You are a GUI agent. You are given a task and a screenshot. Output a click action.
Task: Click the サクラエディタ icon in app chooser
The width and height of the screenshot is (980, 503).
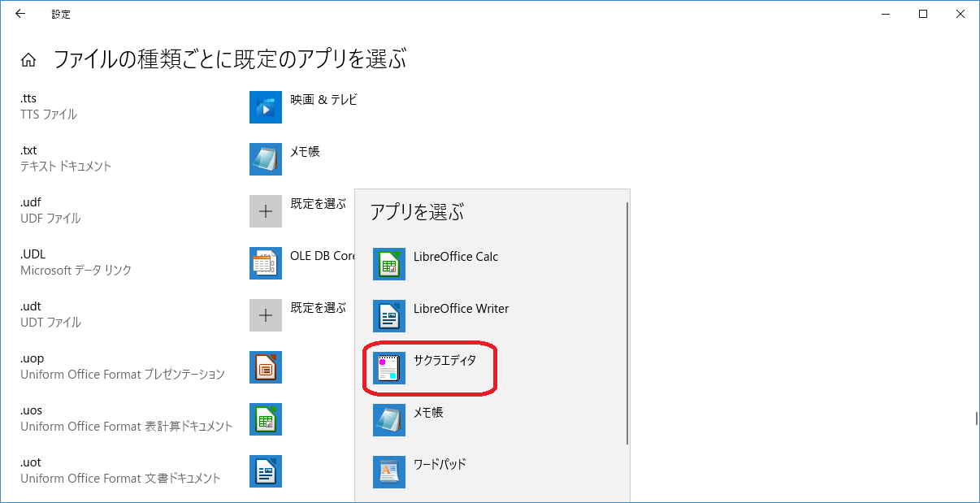pos(389,368)
